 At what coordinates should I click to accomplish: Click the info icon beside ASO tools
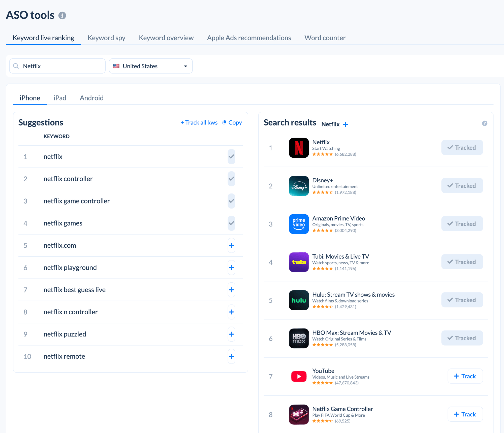pos(62,16)
